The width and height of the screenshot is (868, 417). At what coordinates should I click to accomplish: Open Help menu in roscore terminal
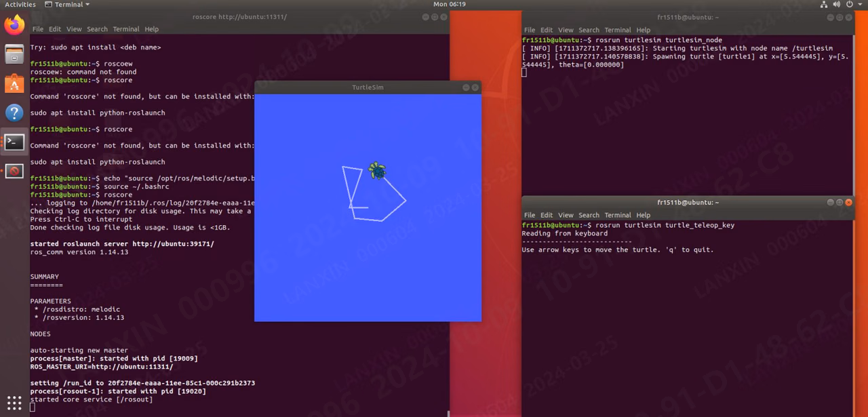(x=152, y=29)
